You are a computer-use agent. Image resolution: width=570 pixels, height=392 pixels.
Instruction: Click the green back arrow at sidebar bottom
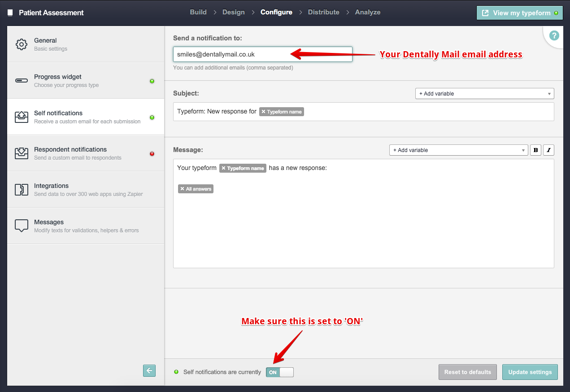point(149,370)
